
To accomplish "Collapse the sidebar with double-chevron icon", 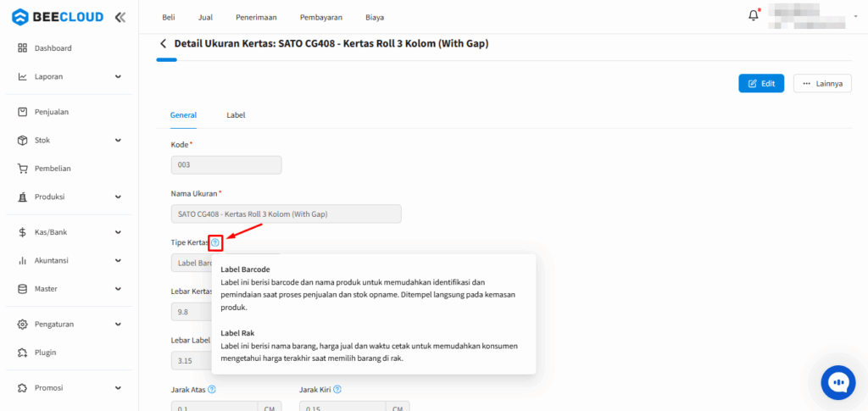I will point(120,17).
